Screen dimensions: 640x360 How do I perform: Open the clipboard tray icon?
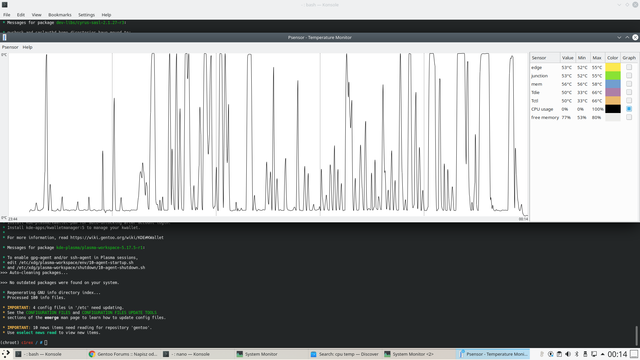coord(559,354)
